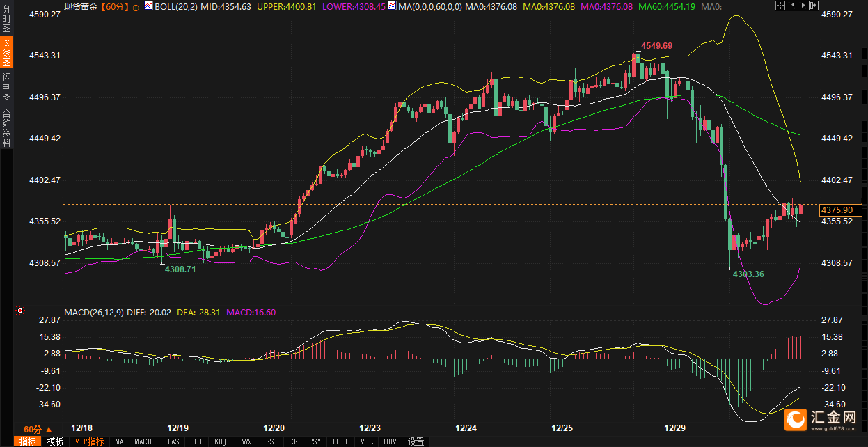Screen dimensions: 868x447
Task: Click the orange crosshair icon beside 60分
Action: click(x=135, y=7)
